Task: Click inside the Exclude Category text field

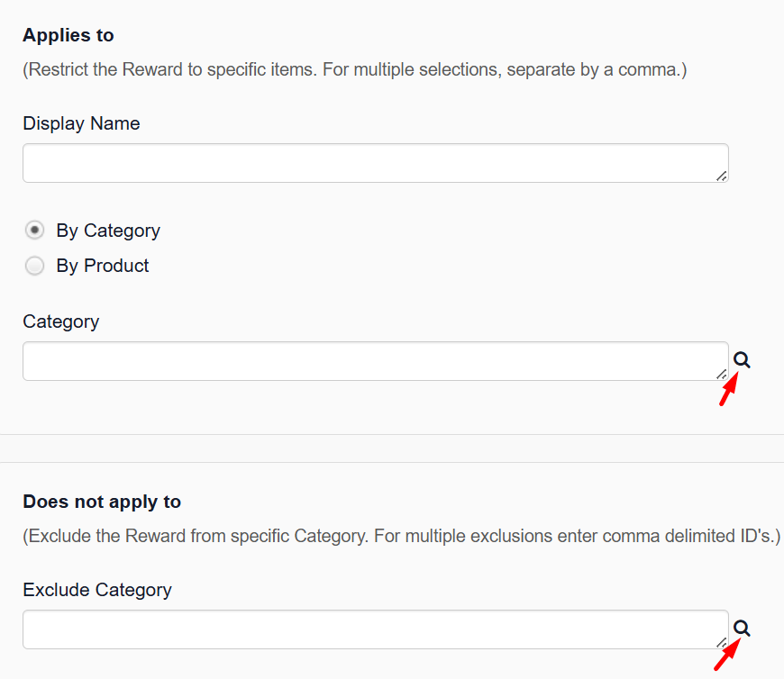Action: click(376, 629)
